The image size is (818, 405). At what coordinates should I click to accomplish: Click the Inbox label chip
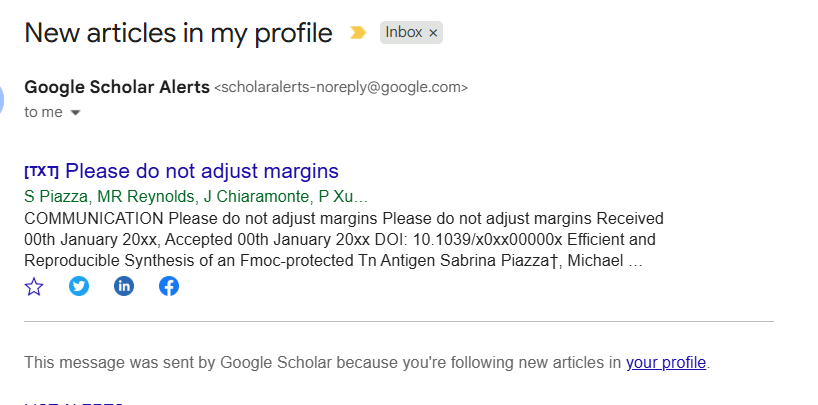point(404,33)
